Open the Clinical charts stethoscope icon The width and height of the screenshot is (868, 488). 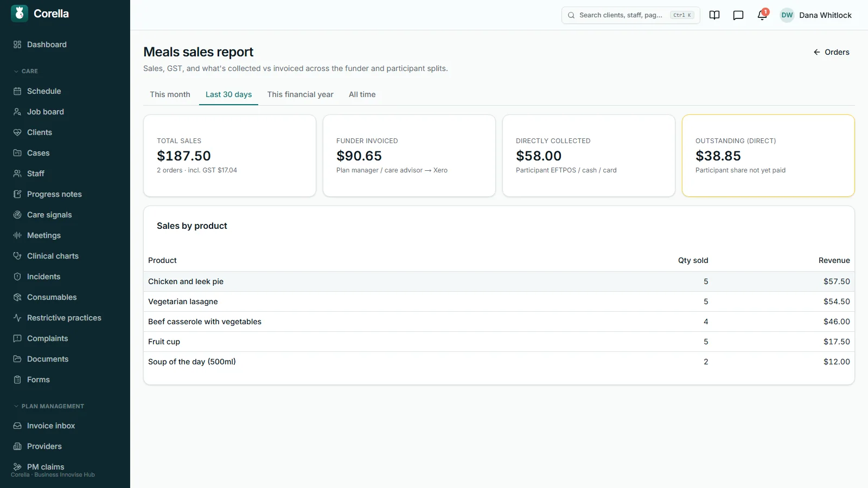click(17, 256)
